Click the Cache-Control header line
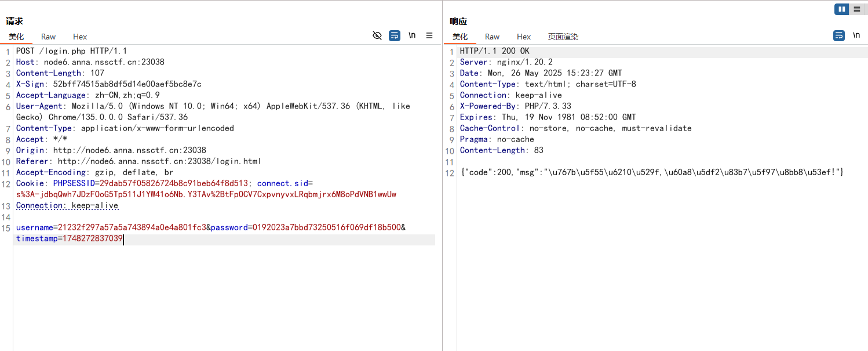Image resolution: width=868 pixels, height=351 pixels. [576, 128]
